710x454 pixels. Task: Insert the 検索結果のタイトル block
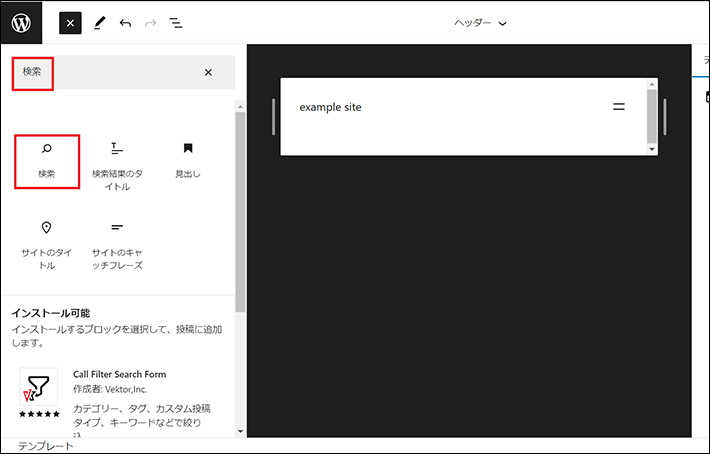(117, 166)
